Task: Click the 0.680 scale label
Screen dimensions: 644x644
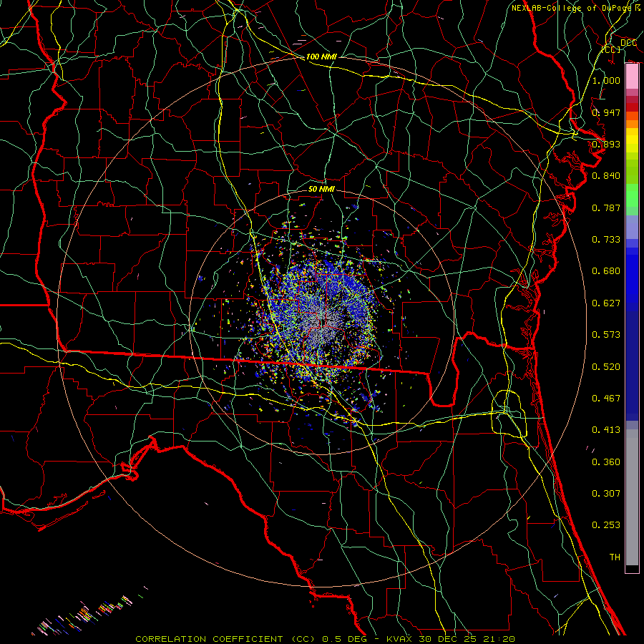Action: click(606, 270)
